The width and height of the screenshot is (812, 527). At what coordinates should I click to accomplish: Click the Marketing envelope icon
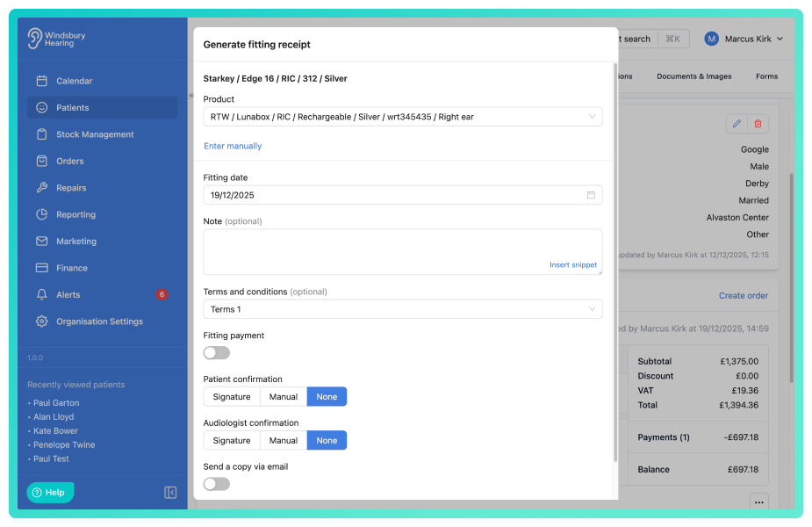click(42, 241)
